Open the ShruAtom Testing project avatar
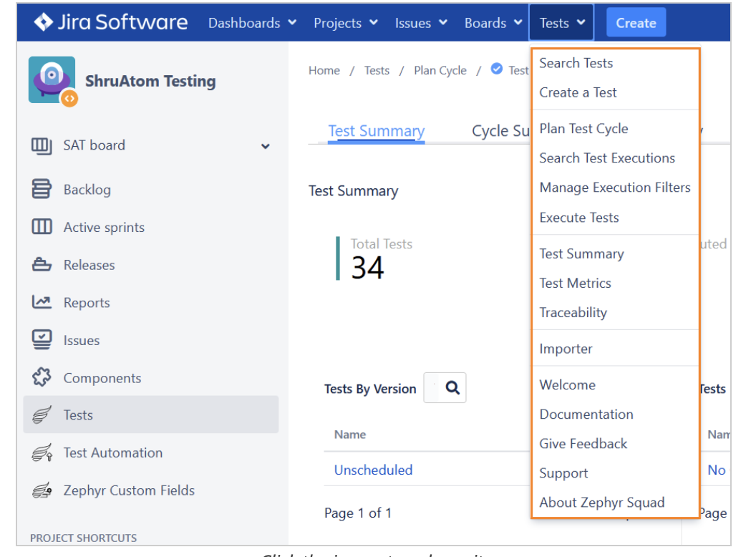Viewport: 756px width, 557px height. 52,80
